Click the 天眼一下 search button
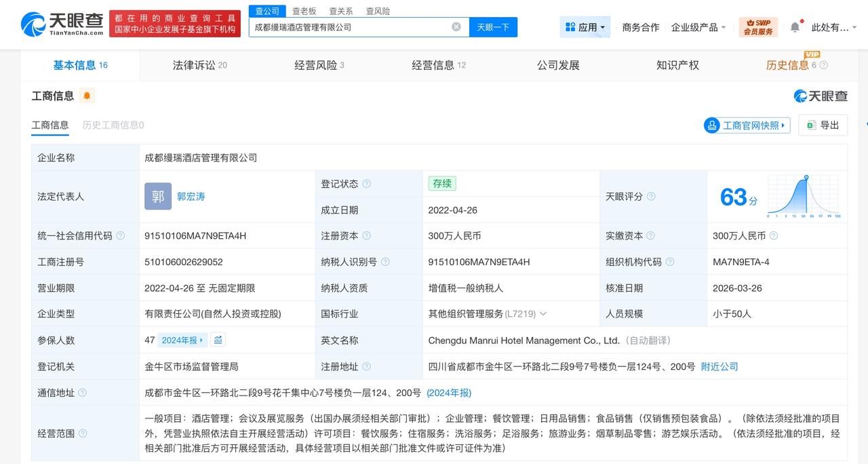868x464 pixels. click(494, 26)
